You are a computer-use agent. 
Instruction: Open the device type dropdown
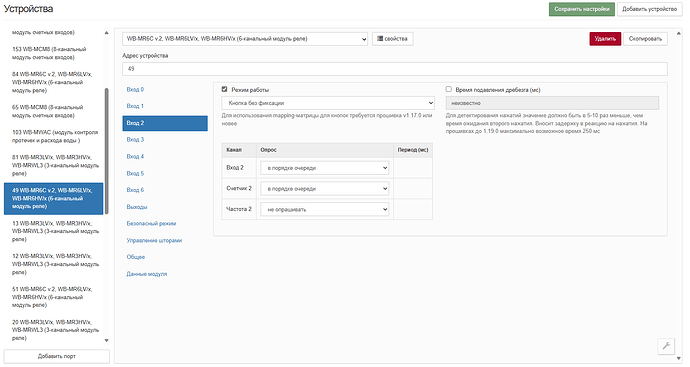coord(245,39)
